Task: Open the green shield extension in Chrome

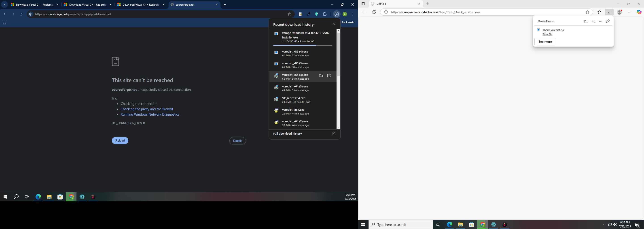Action: [x=316, y=14]
